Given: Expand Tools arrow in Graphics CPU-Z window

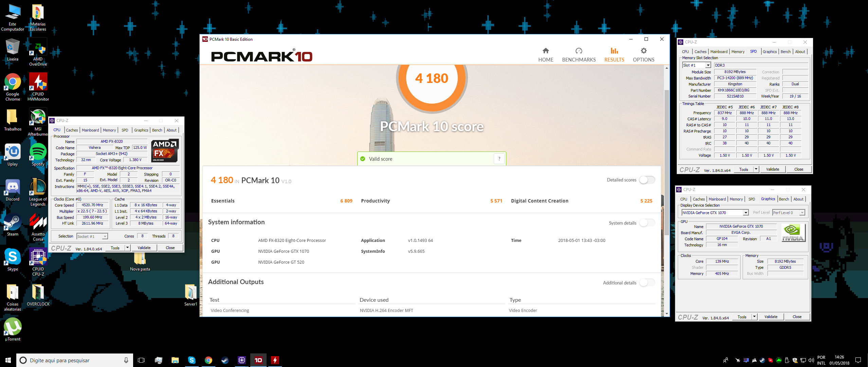Looking at the screenshot, I should 754,317.
